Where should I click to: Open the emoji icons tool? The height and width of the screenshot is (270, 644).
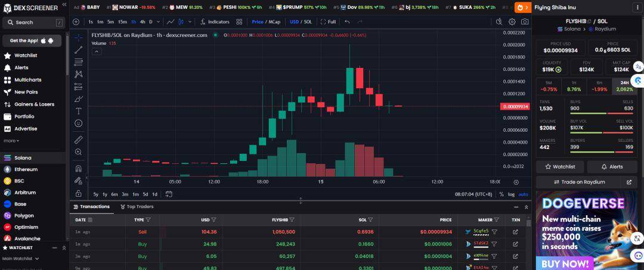click(x=79, y=123)
